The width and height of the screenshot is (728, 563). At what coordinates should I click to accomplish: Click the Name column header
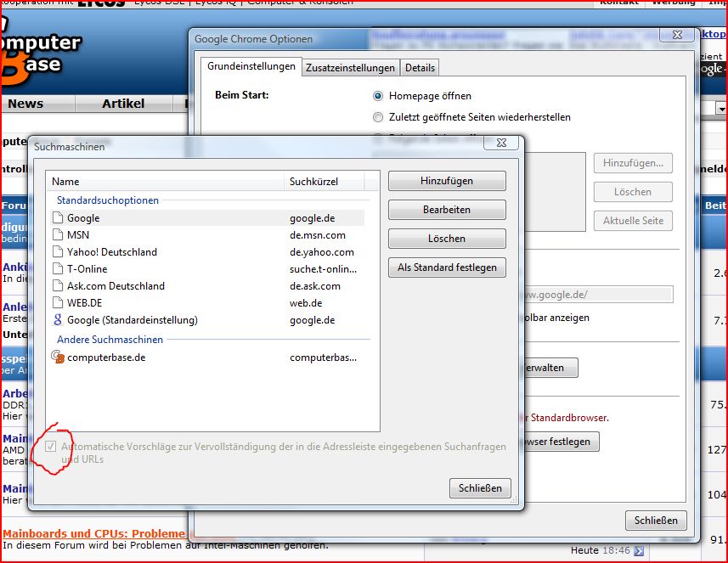(166, 182)
